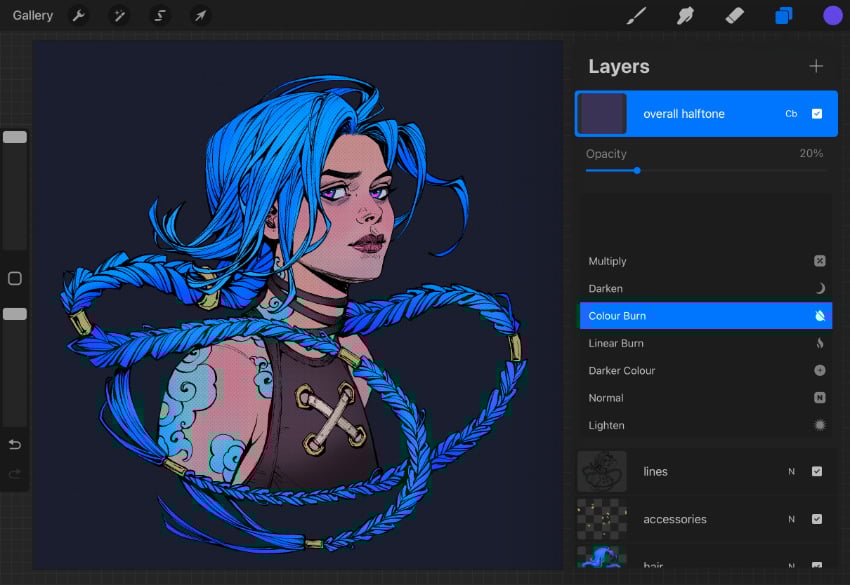
Task: Select the lines layer
Action: (x=705, y=471)
